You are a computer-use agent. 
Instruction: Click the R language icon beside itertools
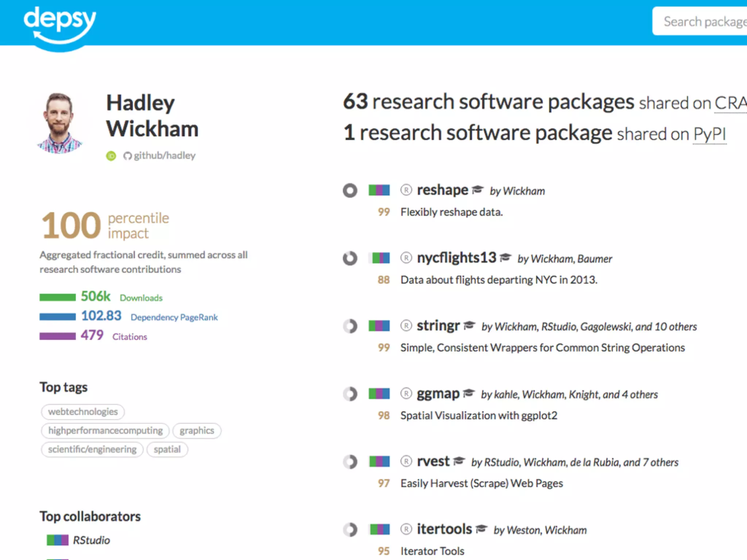pos(406,529)
